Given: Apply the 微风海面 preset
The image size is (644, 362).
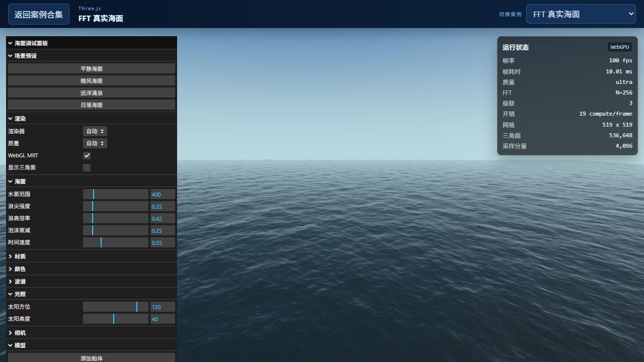Looking at the screenshot, I should 92,80.
